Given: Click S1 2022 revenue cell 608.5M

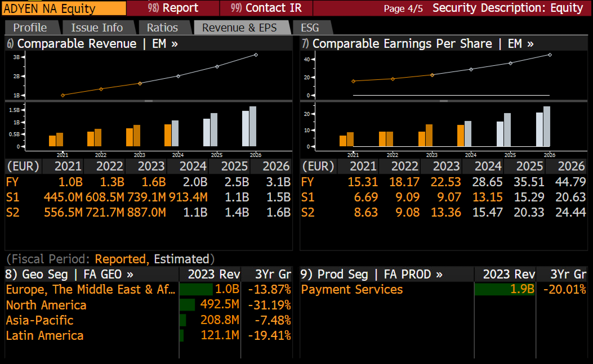Looking at the screenshot, I should point(105,197).
